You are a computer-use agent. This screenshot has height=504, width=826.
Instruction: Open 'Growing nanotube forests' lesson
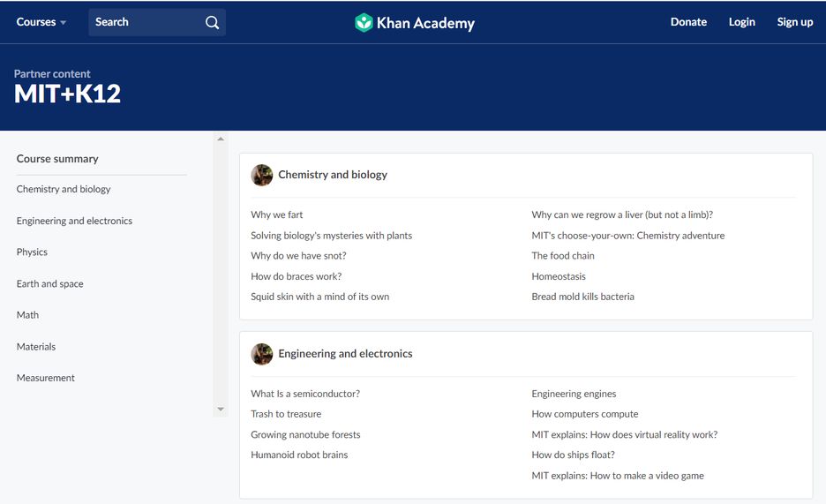click(x=305, y=434)
